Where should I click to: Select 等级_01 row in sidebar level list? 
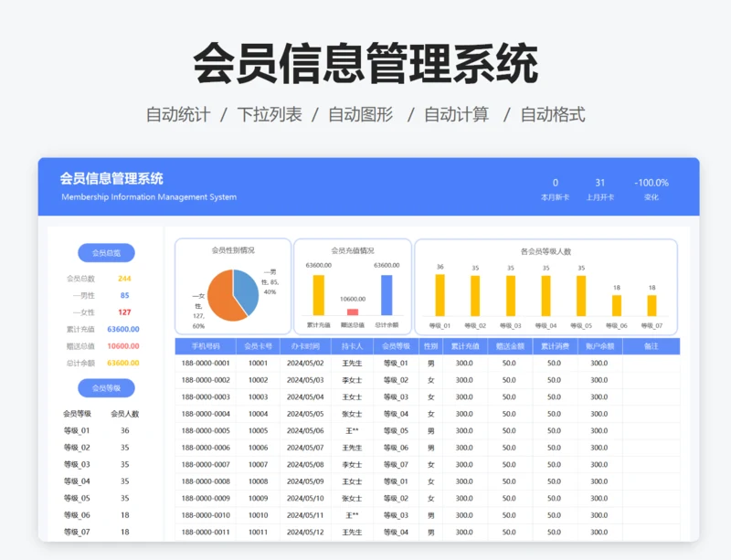(x=101, y=430)
